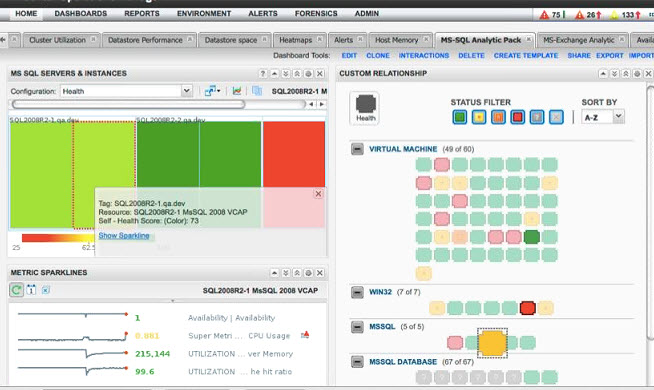Click CLONE in Dashboard Tools
The width and height of the screenshot is (654, 390).
coord(378,55)
